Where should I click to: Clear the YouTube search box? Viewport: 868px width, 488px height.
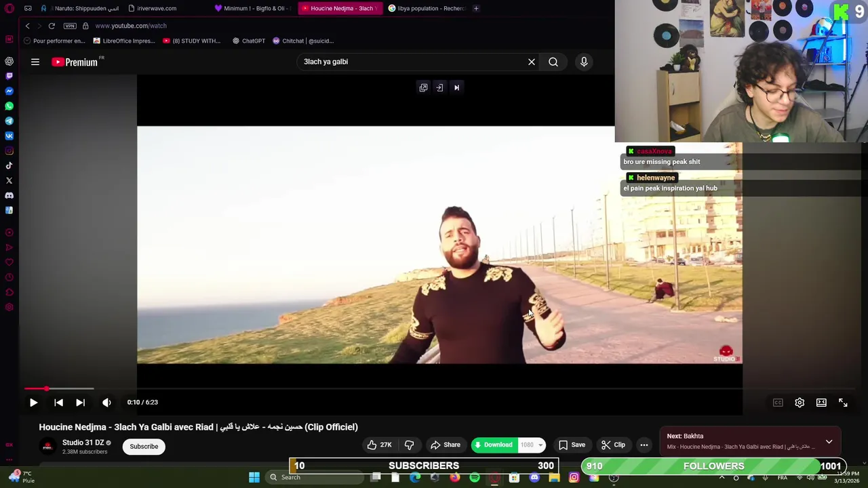(532, 62)
